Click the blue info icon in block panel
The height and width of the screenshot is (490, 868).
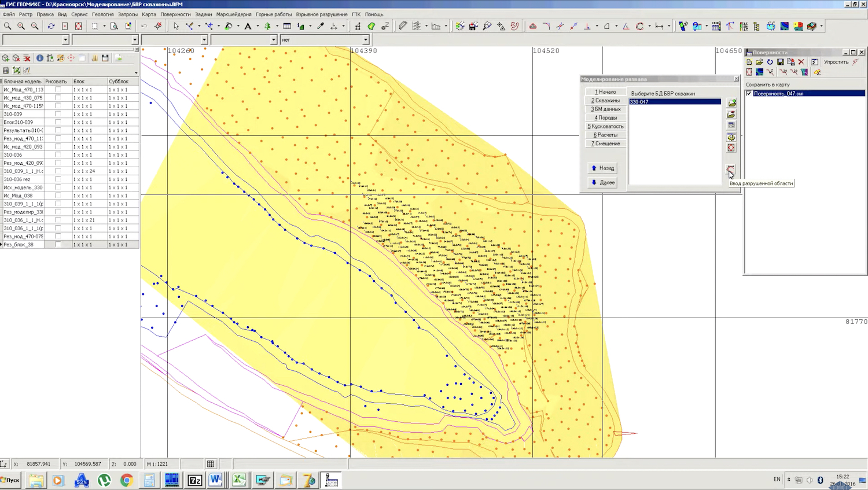click(39, 58)
